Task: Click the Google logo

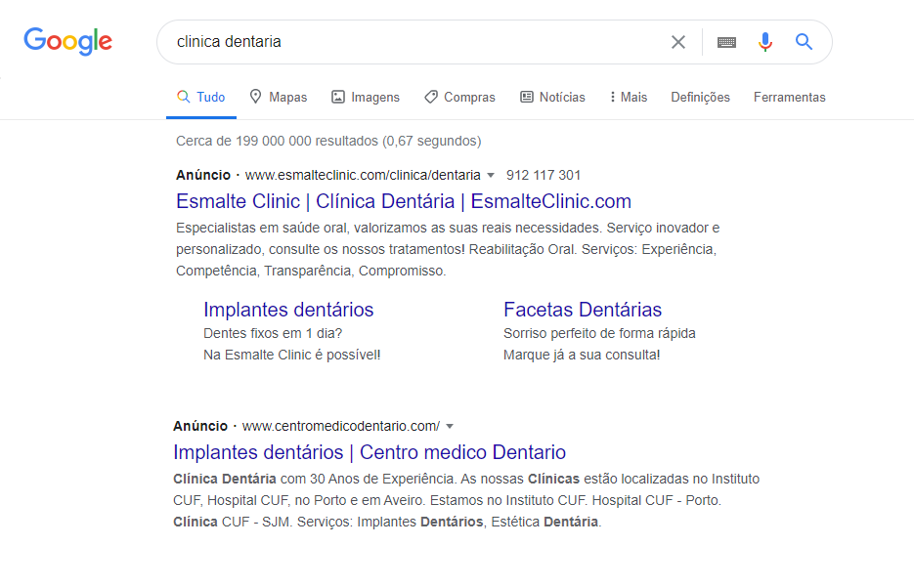Action: (66, 41)
